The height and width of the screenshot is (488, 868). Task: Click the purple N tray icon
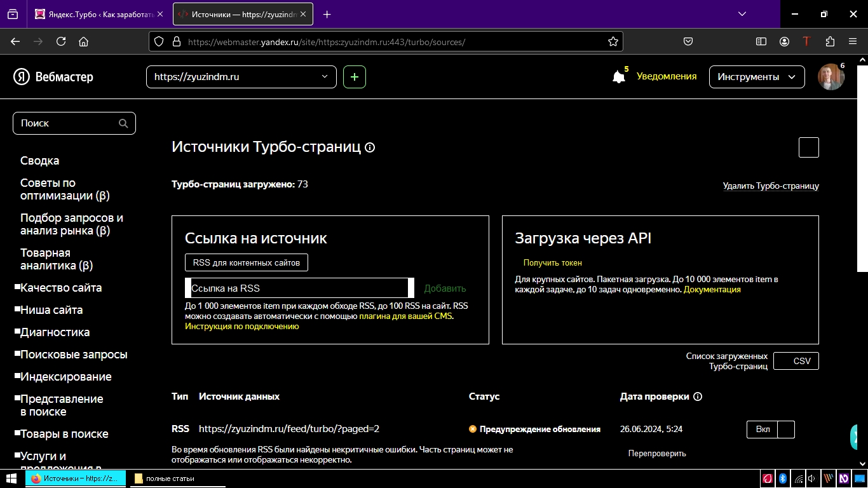[x=844, y=478]
